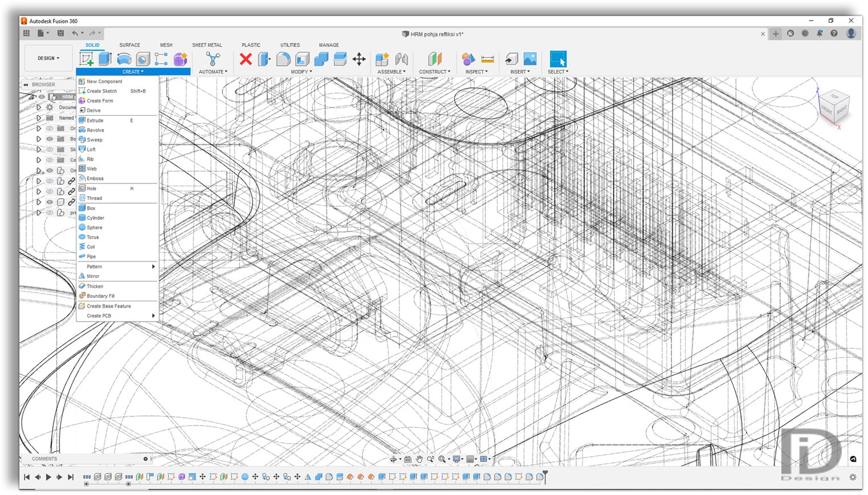Click the Automate tool icon
Screen dimensions: 868x495
click(213, 59)
